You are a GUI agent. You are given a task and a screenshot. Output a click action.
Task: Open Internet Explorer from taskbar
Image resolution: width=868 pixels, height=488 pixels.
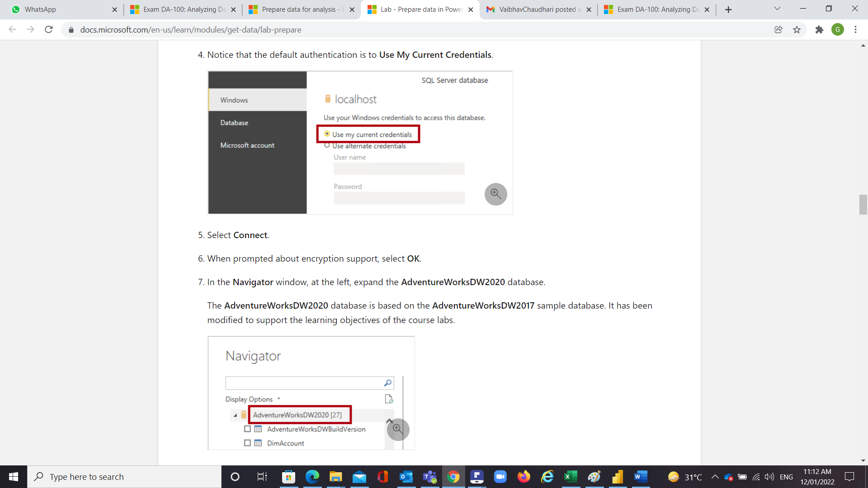(547, 477)
